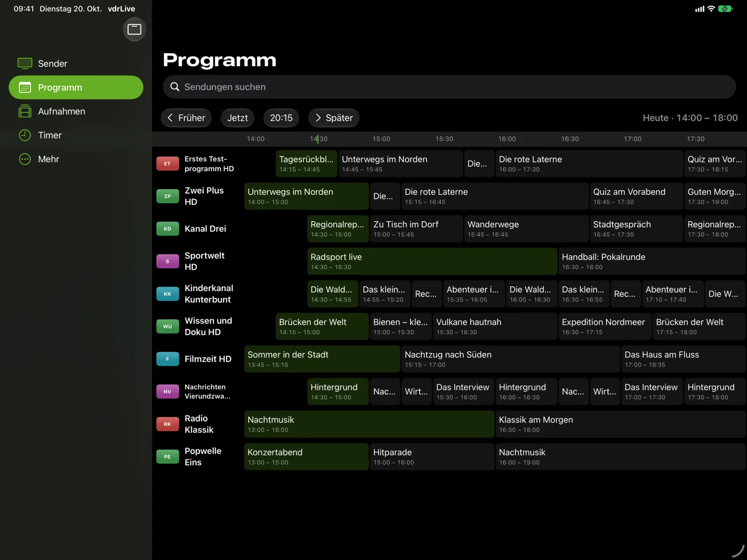Select Konzertabend on Popwelle Eins
Viewport: 747px width, 560px height.
[x=306, y=457]
